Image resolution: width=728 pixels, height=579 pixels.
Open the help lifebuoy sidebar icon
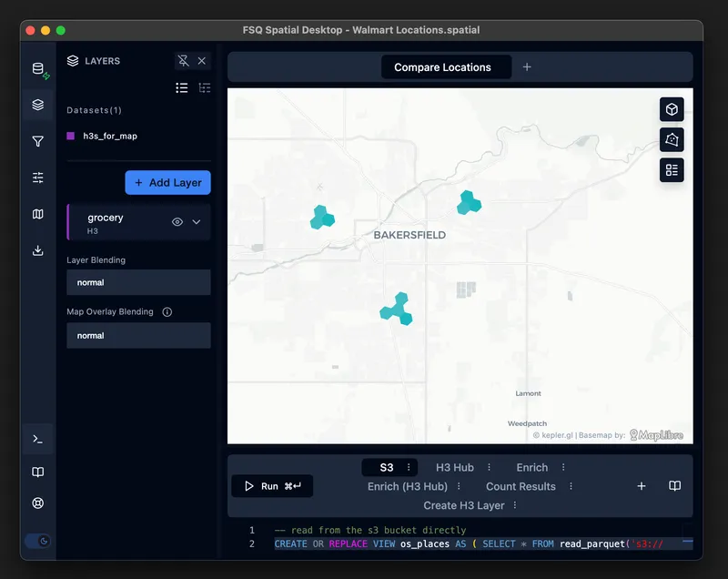(x=38, y=503)
